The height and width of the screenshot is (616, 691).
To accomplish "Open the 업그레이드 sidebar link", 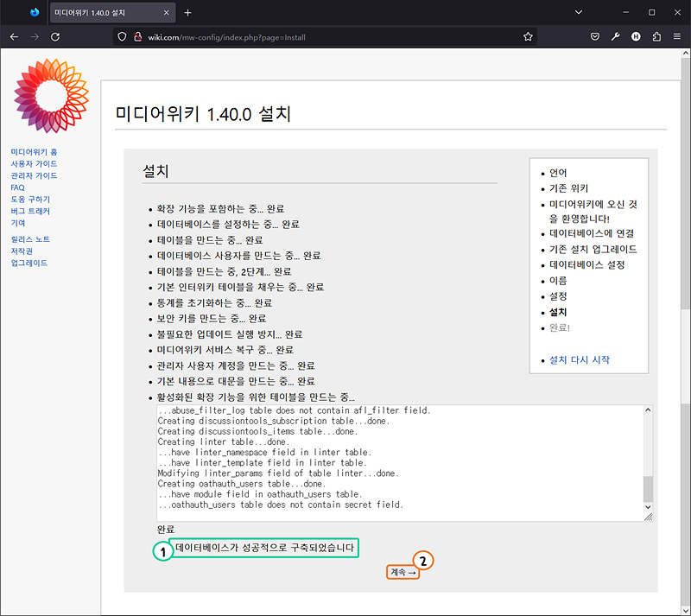I will 29,264.
